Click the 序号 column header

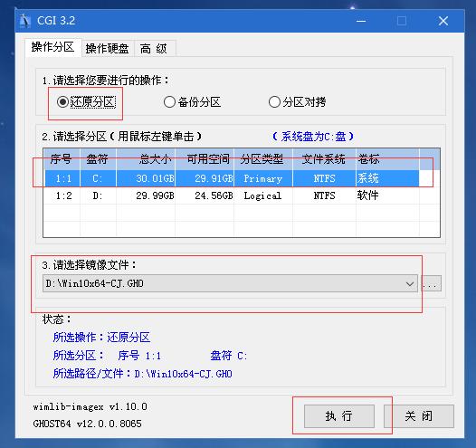[x=62, y=159]
